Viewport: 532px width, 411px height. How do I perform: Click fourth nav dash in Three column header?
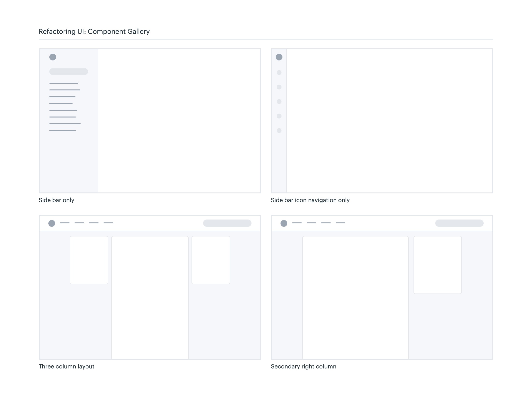108,223
